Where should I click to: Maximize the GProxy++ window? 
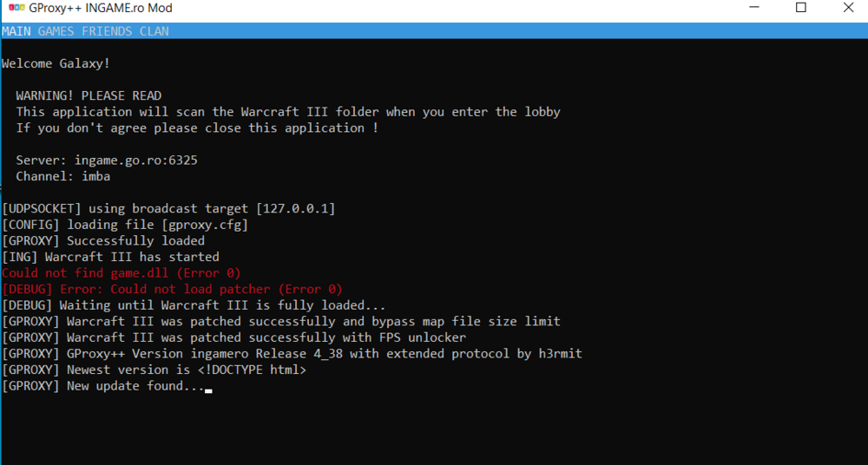[x=801, y=9]
